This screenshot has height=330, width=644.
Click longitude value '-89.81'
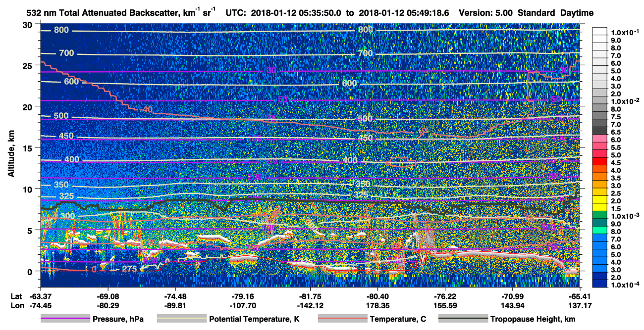175,305
